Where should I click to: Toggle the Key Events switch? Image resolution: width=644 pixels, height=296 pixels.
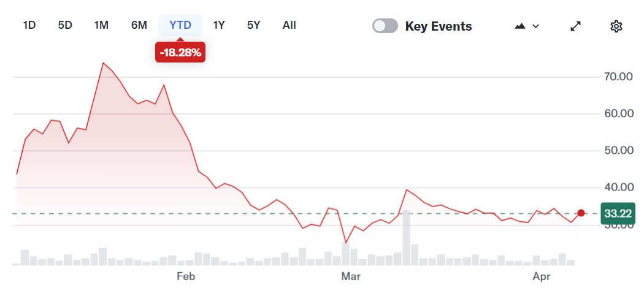tap(385, 26)
